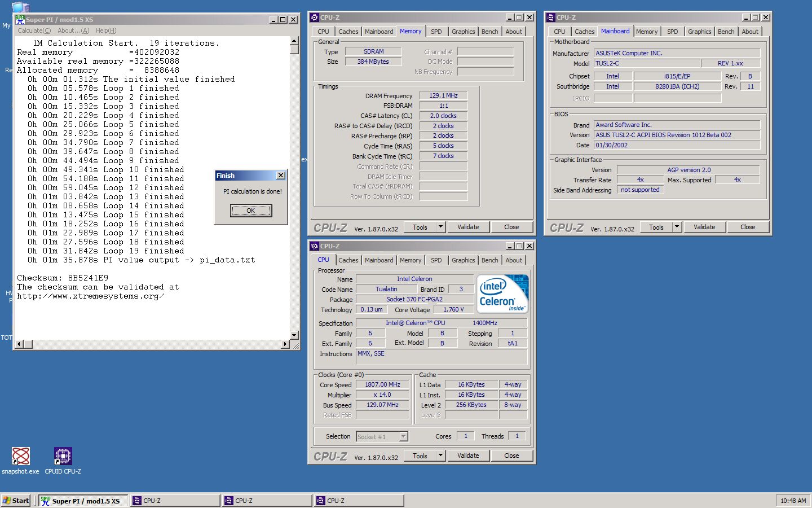Click OK in the Finish dialog
Image resolution: width=812 pixels, height=508 pixels.
(251, 211)
